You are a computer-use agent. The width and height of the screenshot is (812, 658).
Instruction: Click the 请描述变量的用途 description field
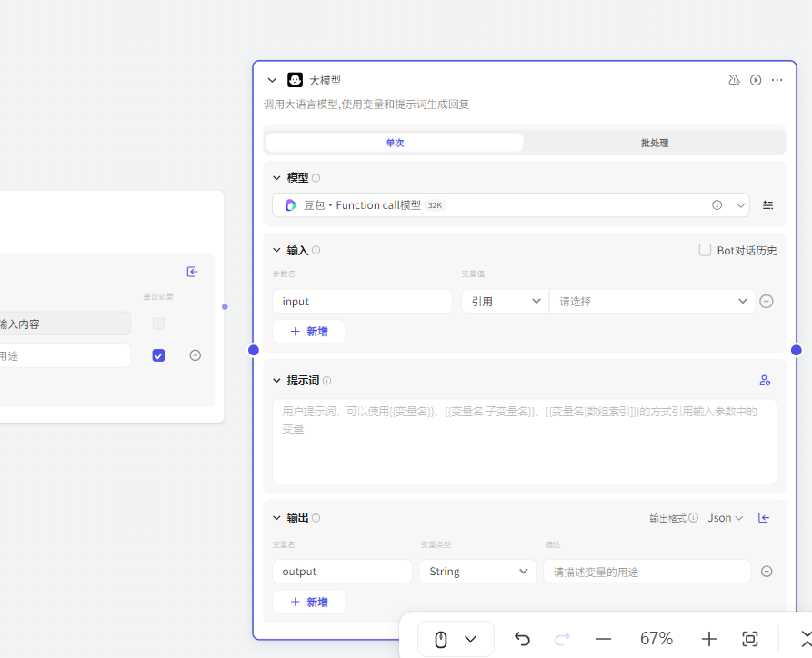click(x=647, y=572)
